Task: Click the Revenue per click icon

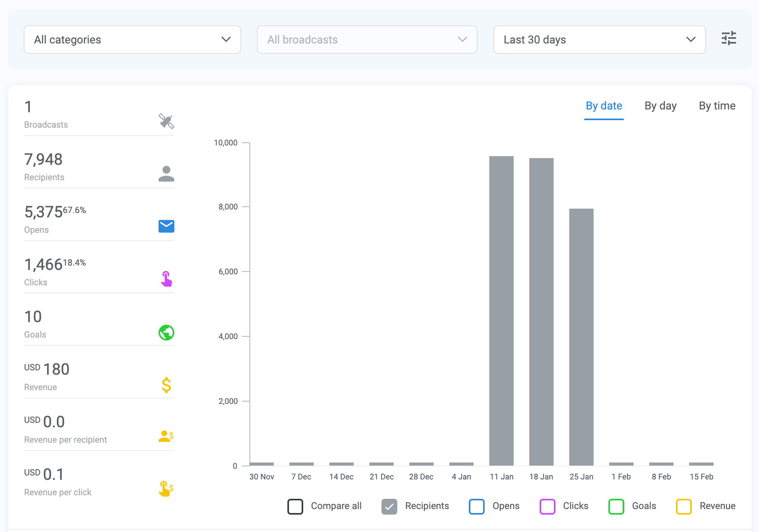Action: 166,489
